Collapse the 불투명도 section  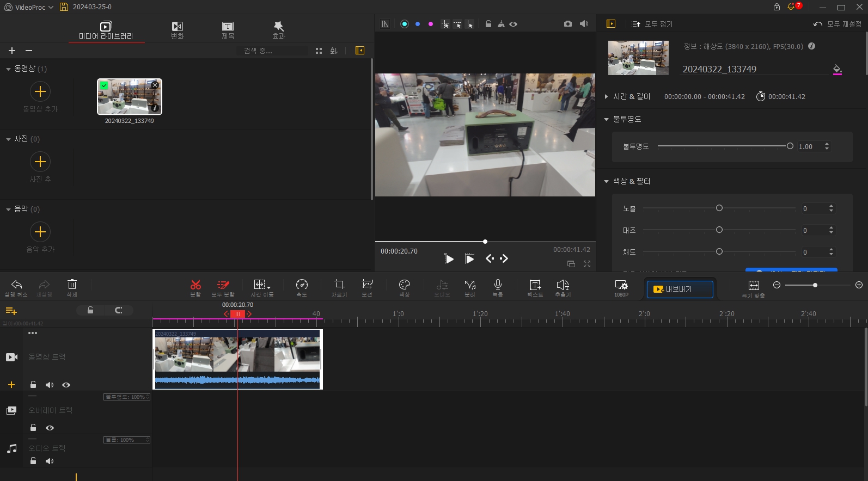606,119
